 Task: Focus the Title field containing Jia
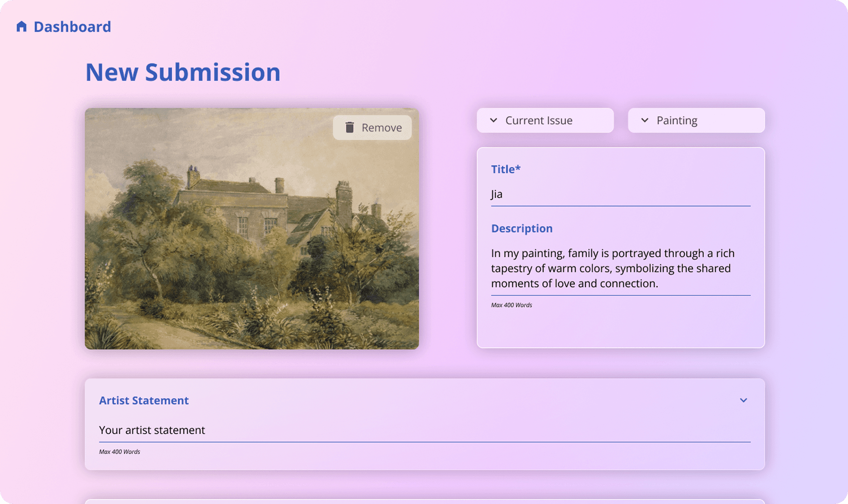tap(620, 195)
